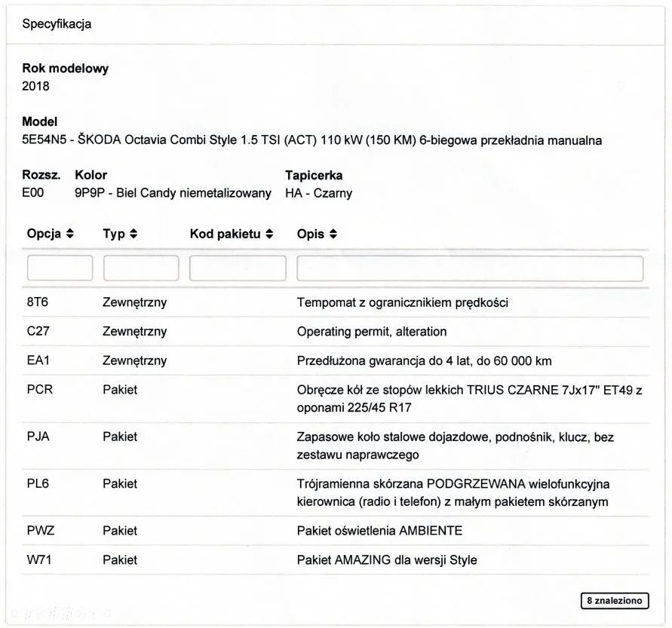Sort by the Opcja column arrows
672x628 pixels.
coord(70,234)
